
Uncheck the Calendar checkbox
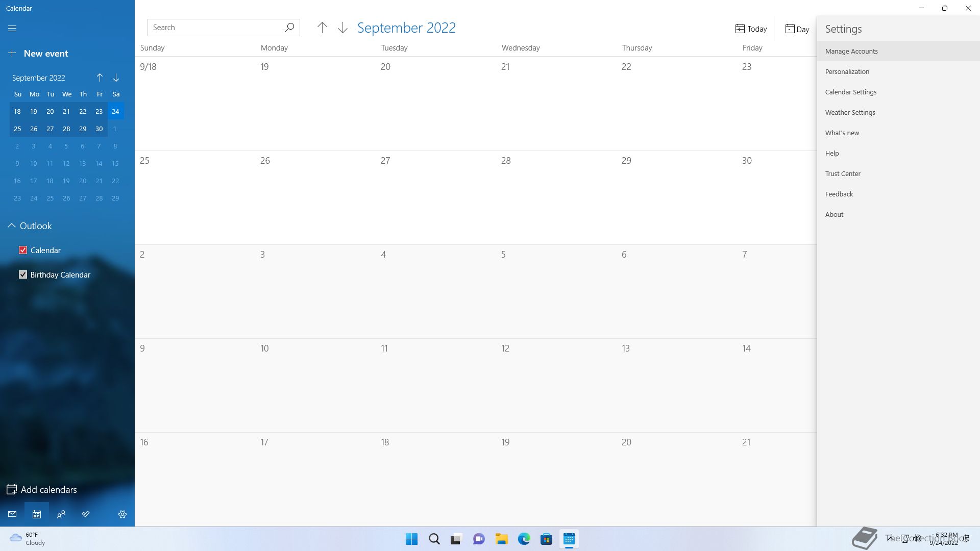(23, 250)
